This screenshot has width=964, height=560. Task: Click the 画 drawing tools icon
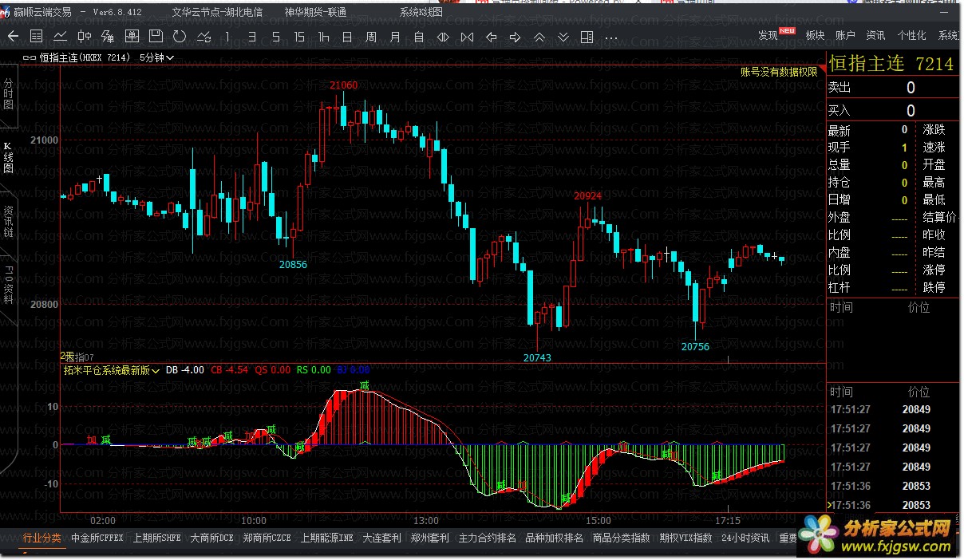point(132,37)
